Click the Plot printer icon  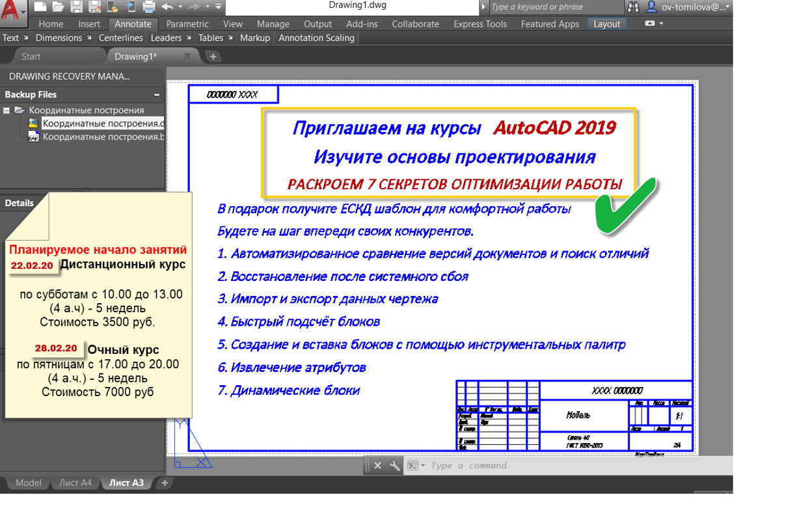tap(149, 7)
